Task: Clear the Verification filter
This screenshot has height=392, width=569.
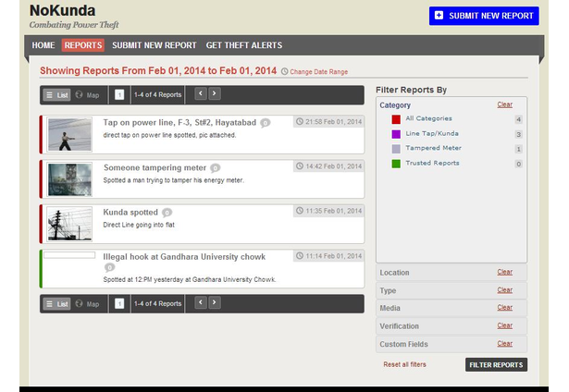Action: tap(505, 325)
